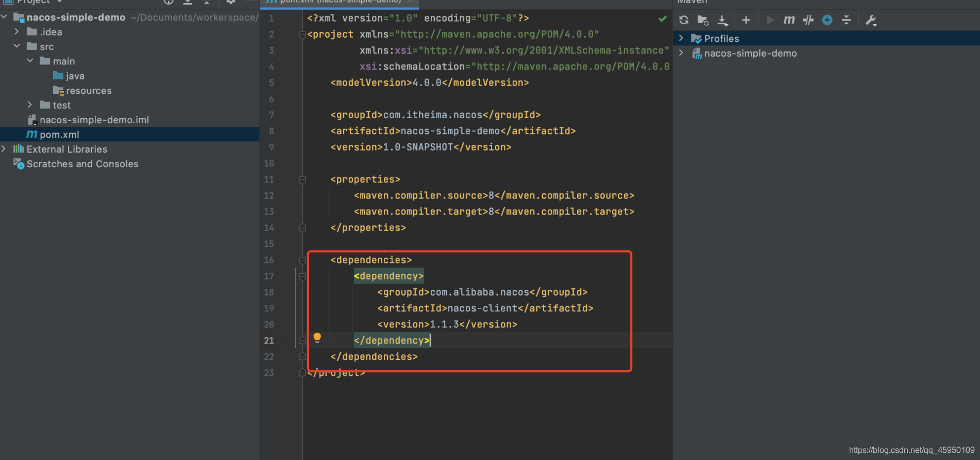
Task: Expand External Libraries node
Action: (x=4, y=149)
